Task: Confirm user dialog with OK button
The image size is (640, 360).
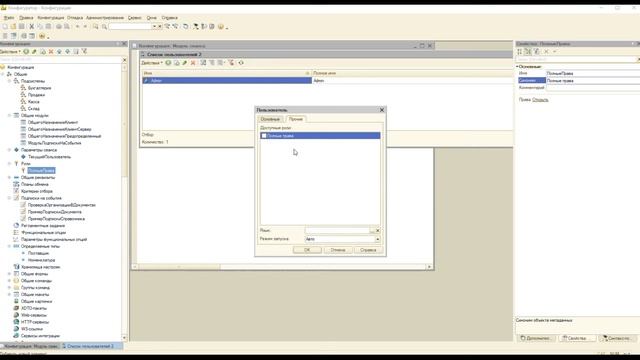Action: (x=307, y=250)
